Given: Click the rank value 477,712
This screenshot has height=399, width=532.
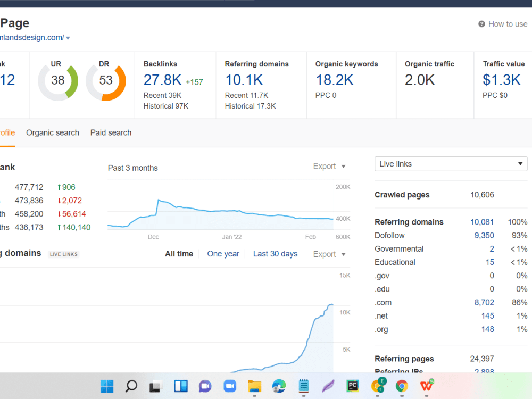Looking at the screenshot, I should pyautogui.click(x=29, y=187).
